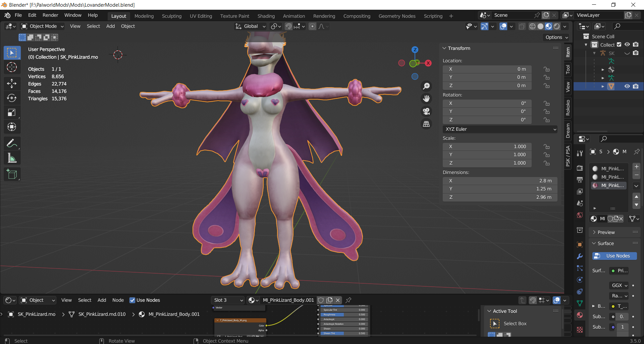Pick the Measure ruler tool
This screenshot has height=344, width=644.
pos(12,158)
